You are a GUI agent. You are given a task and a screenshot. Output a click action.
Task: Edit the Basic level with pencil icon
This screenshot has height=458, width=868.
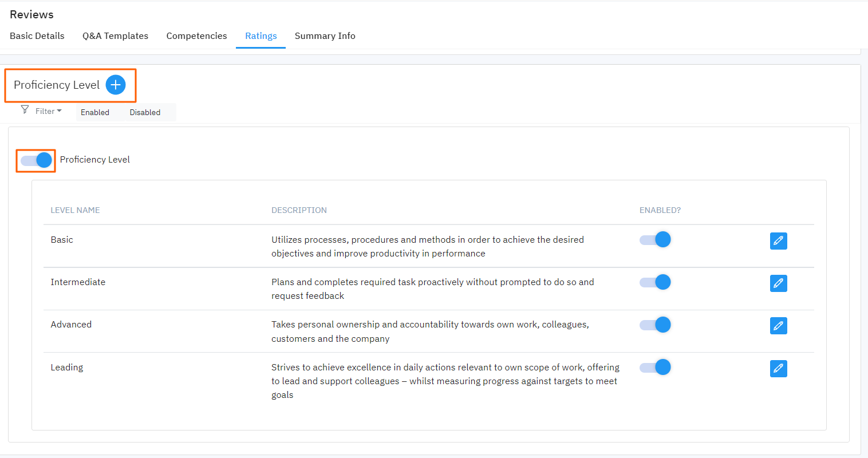778,241
